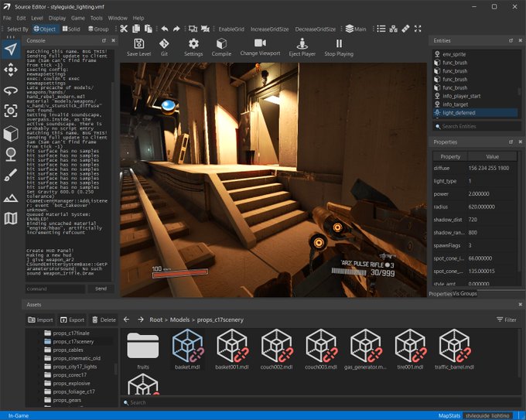Select the arrow pointer tool in left sidebar

pos(11,50)
